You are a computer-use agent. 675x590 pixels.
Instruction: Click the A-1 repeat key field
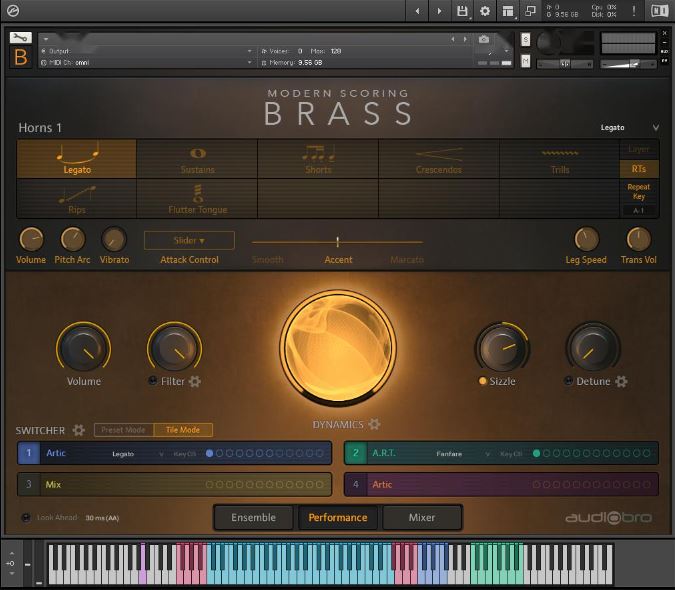[639, 210]
